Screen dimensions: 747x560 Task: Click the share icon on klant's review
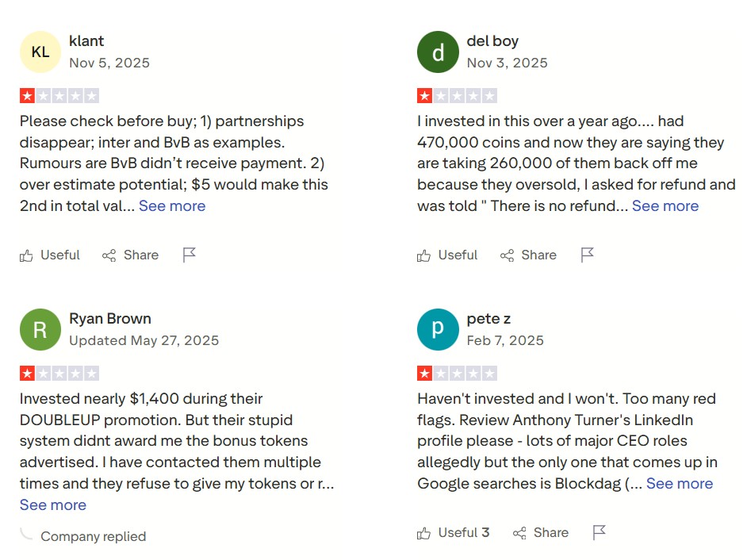(109, 255)
